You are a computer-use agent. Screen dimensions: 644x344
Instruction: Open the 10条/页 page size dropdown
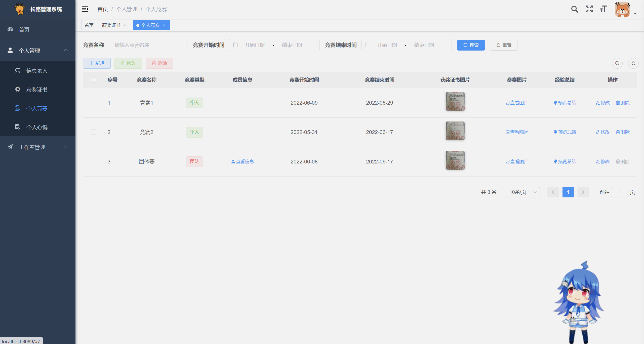point(521,192)
